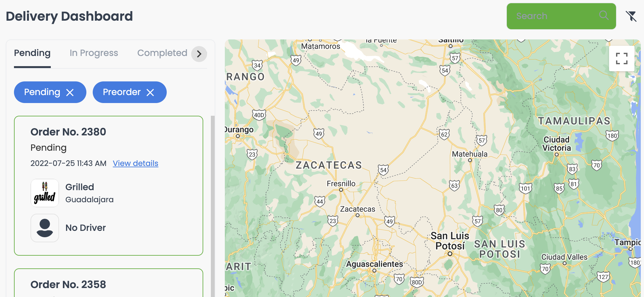The image size is (644, 297).
Task: Show more tabs with the right arrow
Action: click(199, 54)
